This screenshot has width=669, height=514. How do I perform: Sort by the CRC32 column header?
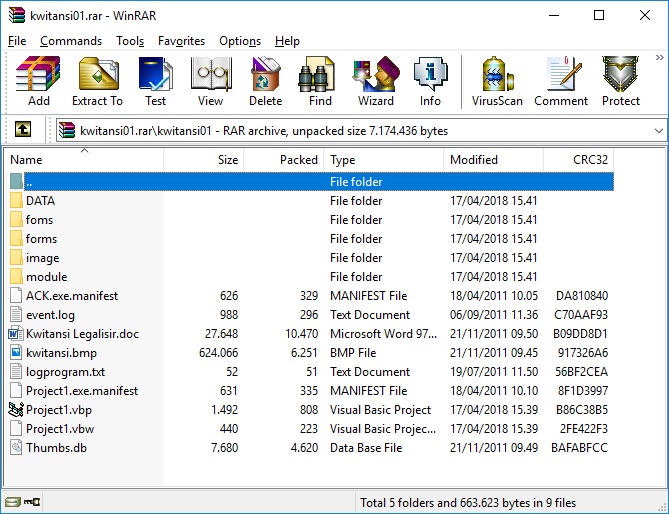579,160
